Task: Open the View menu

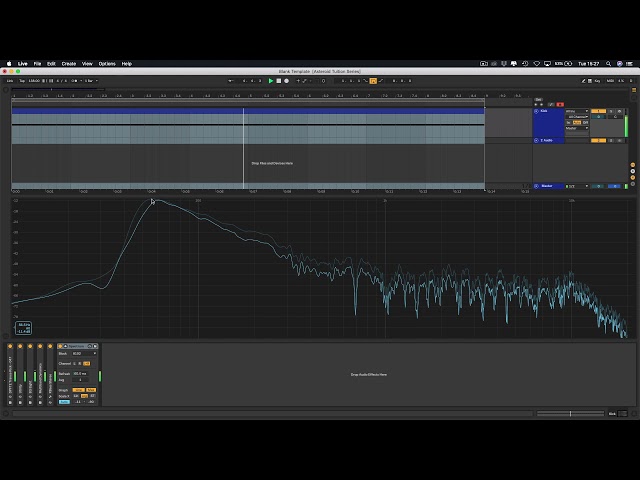Action: (87, 64)
